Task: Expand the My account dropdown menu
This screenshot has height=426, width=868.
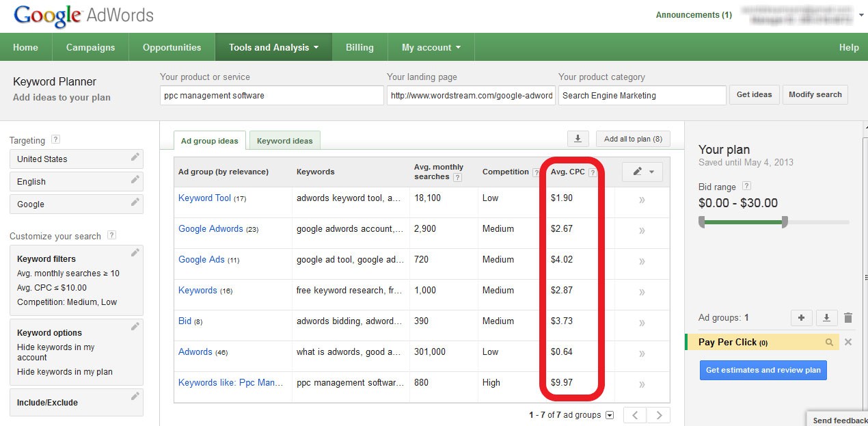Action: click(431, 47)
